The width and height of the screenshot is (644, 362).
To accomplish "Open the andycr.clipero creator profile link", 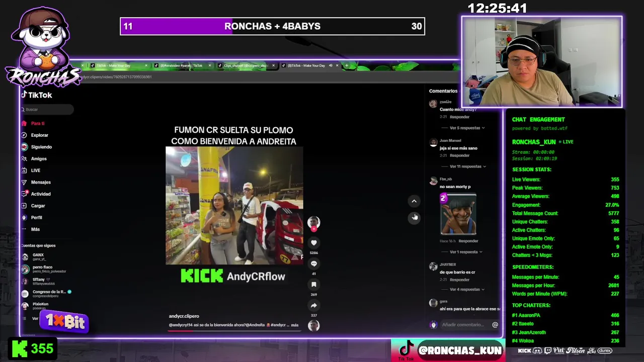I will (184, 316).
